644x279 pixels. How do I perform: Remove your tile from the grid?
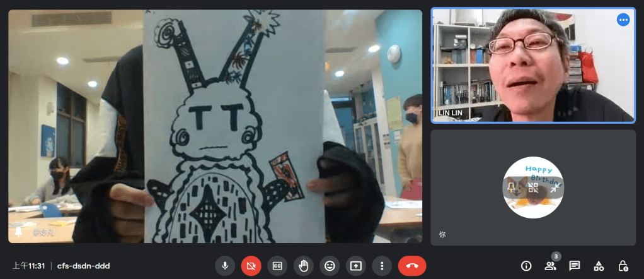(533, 187)
